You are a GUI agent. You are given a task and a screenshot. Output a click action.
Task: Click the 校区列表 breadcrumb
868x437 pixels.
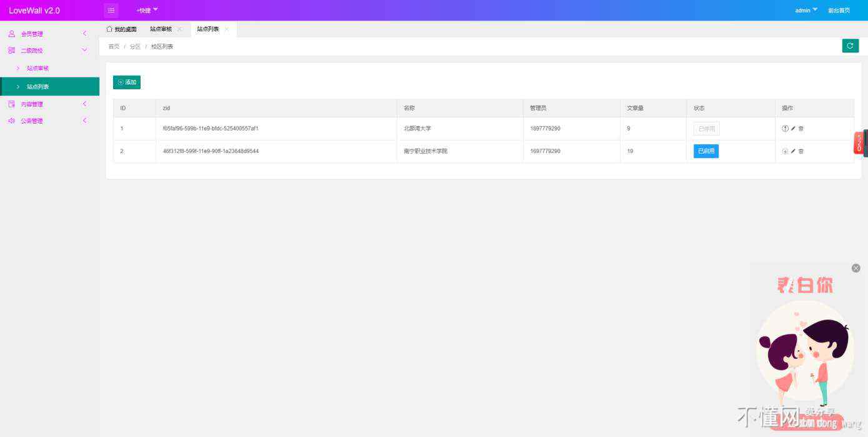point(162,47)
